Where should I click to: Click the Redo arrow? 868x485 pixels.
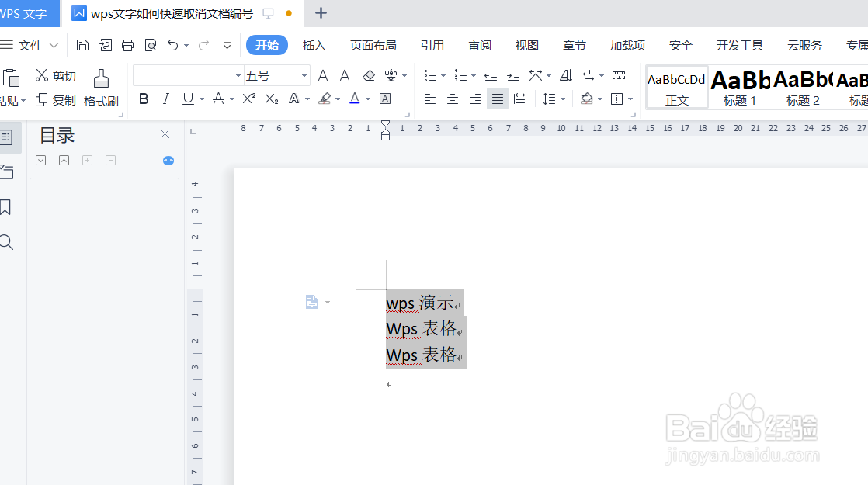click(203, 45)
